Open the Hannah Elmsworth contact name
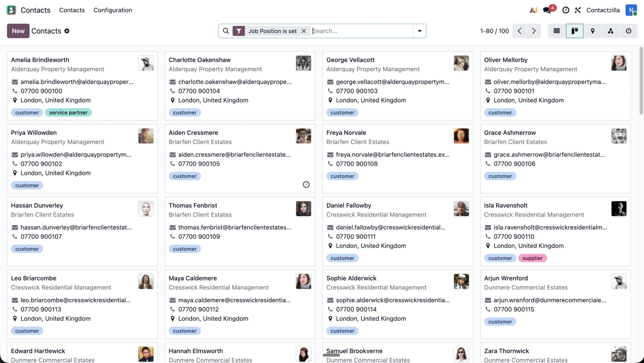 [196, 351]
